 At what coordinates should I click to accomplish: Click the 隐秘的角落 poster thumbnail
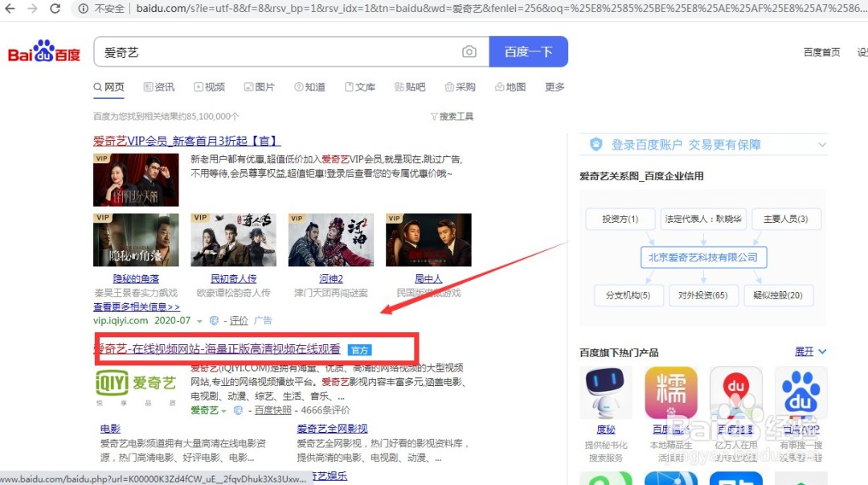(x=136, y=240)
